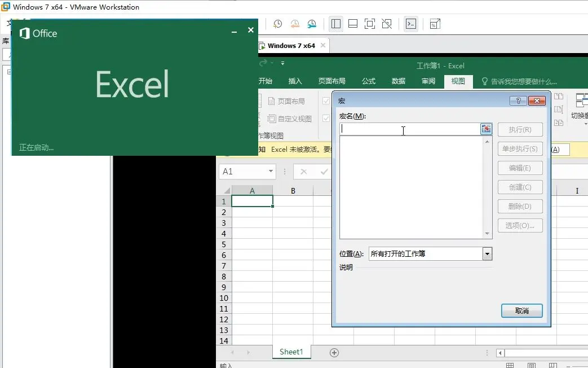The height and width of the screenshot is (368, 588).
Task: Click the next sheet navigation arrow
Action: 248,352
